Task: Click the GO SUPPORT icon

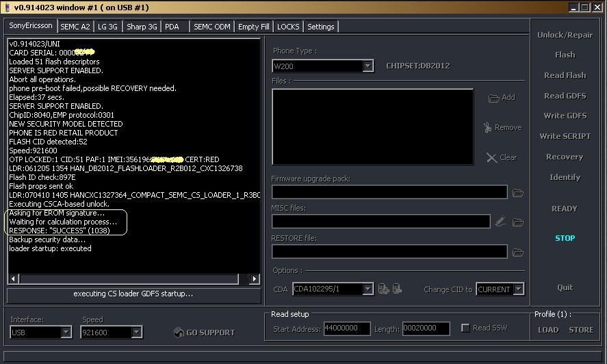Action: [x=179, y=333]
